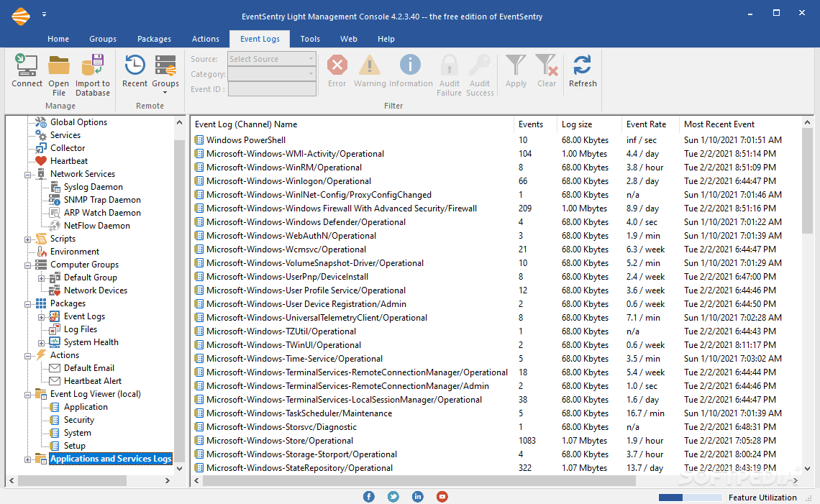Select Global Options in the tree

tap(78, 122)
